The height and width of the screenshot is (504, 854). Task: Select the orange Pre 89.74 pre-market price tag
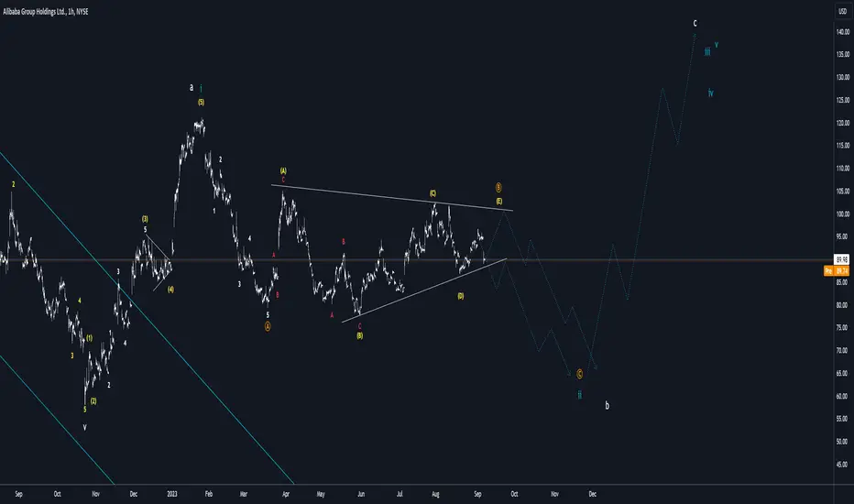coord(838,270)
